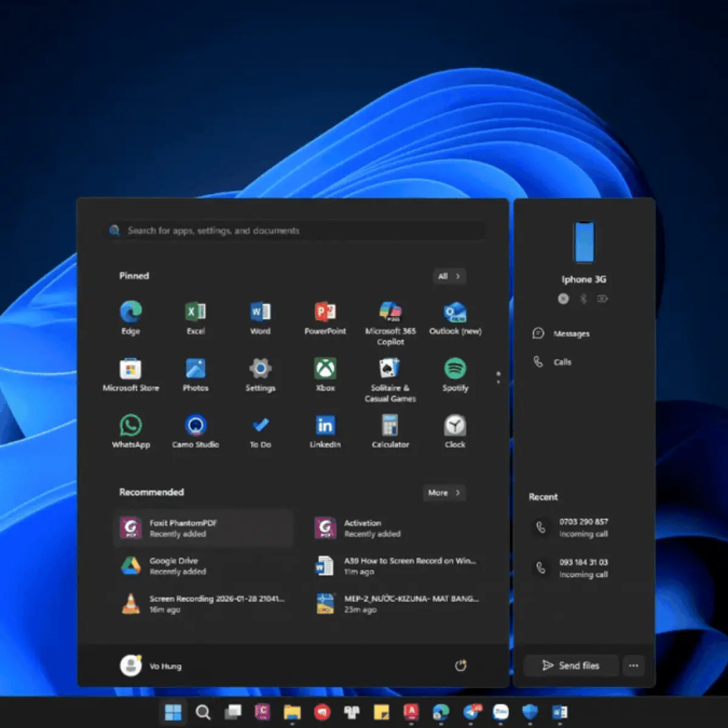Image resolution: width=728 pixels, height=728 pixels.
Task: Open phone panel more options menu
Action: coord(633,666)
